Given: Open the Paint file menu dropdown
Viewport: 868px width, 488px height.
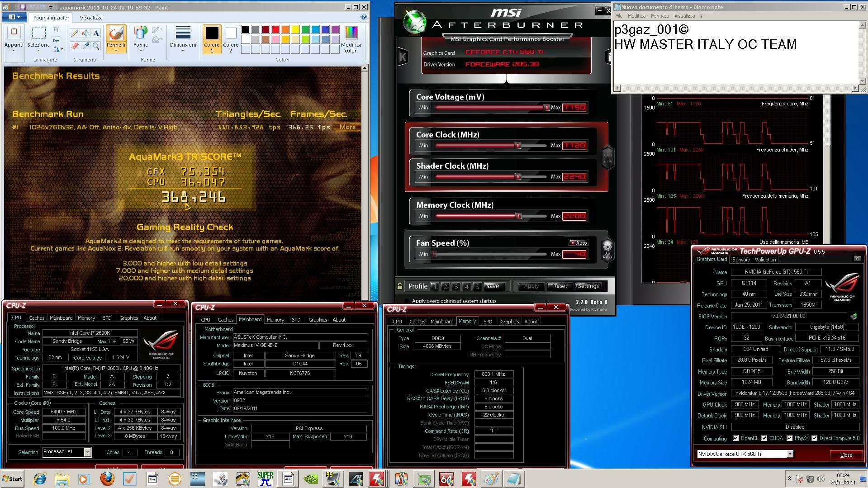Looking at the screenshot, I should [x=14, y=17].
